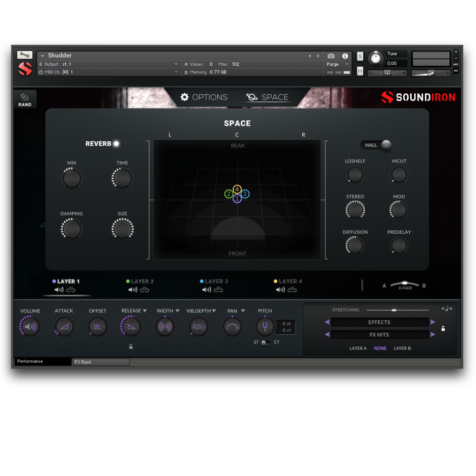476x476 pixels.
Task: Click the link icon under Layer 3
Action: (x=218, y=290)
